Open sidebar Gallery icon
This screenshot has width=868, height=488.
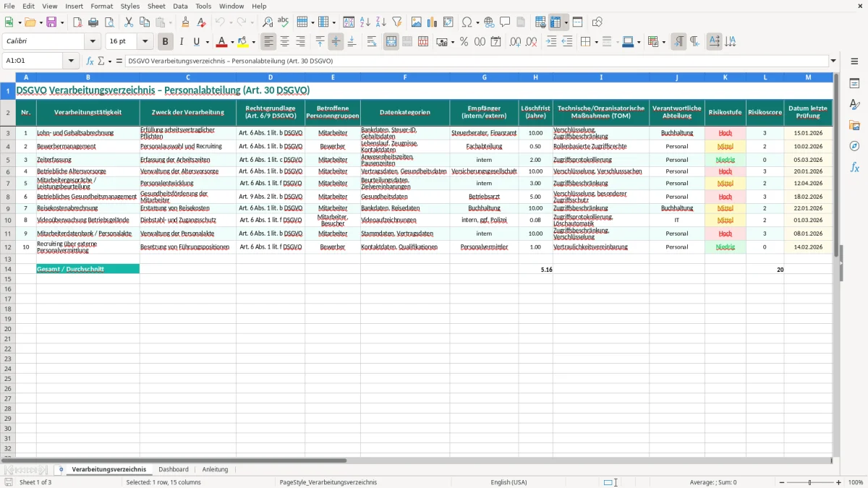tap(854, 125)
